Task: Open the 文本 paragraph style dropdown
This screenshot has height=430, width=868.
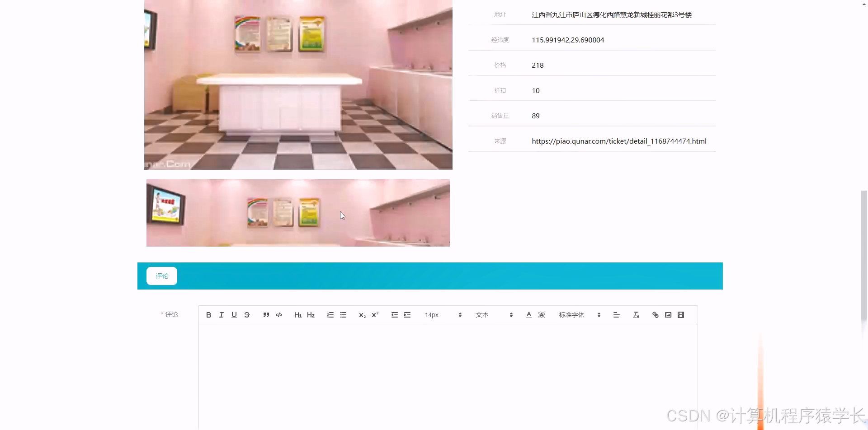Action: point(494,314)
